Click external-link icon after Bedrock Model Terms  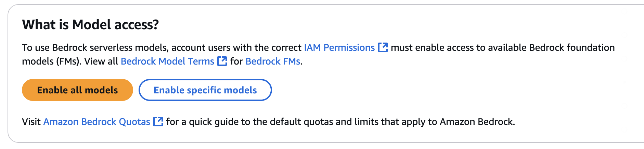tap(222, 61)
